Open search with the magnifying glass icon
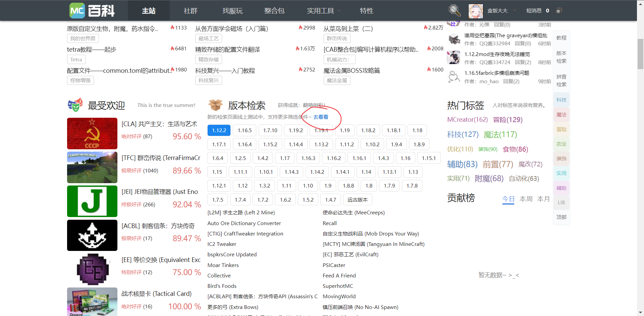 coord(454,10)
